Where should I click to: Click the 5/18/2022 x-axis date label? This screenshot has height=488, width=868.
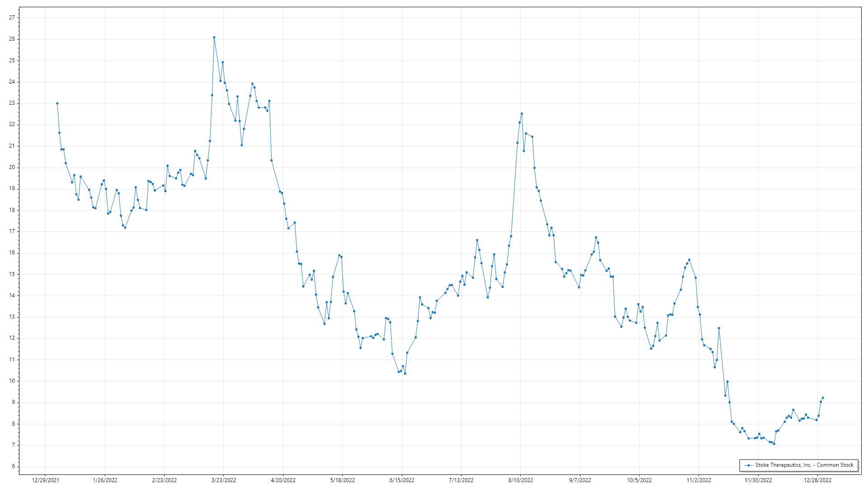pos(342,480)
